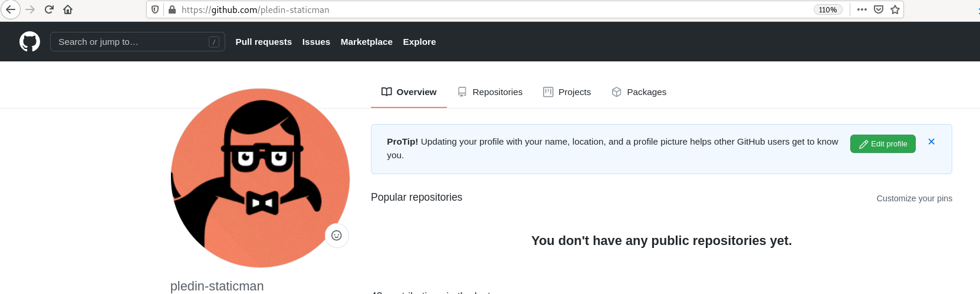Bookmark this page with star icon

[x=895, y=9]
